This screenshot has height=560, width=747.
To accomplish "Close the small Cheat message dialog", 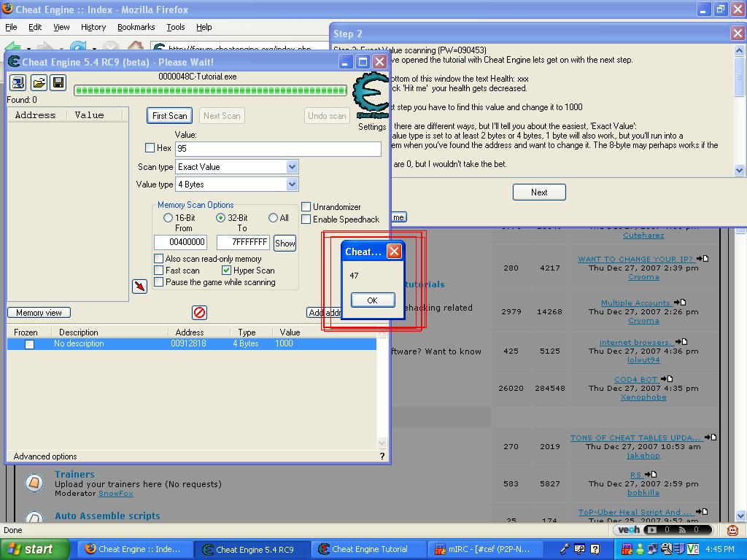I will 395,252.
